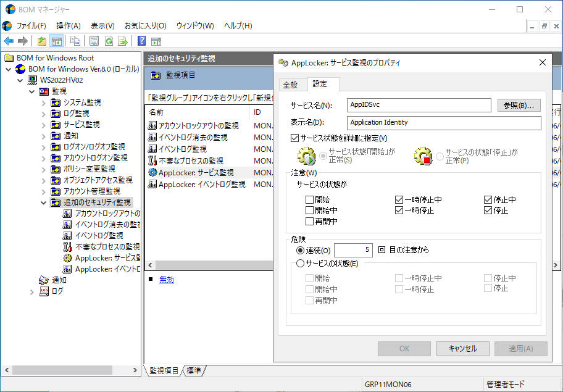Toggle the サービス状態を詳細に指定 checkbox
The height and width of the screenshot is (392, 563).
click(x=294, y=138)
